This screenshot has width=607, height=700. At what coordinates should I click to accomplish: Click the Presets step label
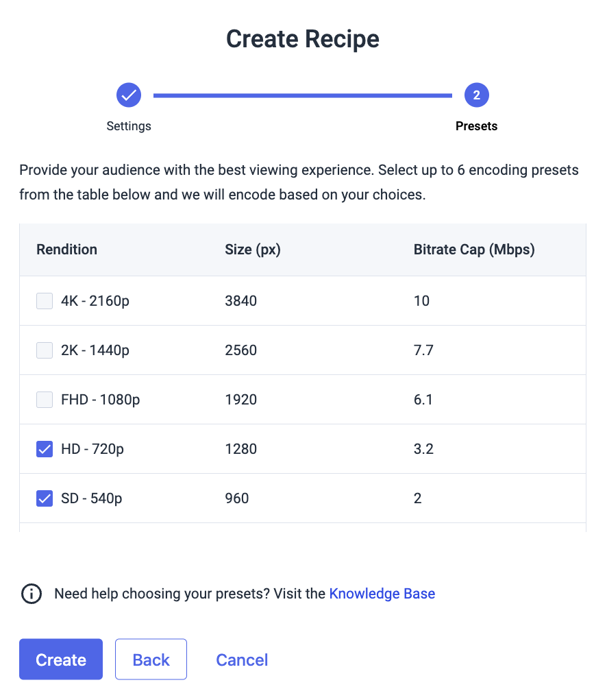[476, 126]
